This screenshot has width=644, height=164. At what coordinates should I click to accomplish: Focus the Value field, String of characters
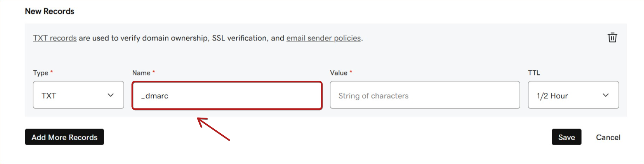pyautogui.click(x=424, y=95)
